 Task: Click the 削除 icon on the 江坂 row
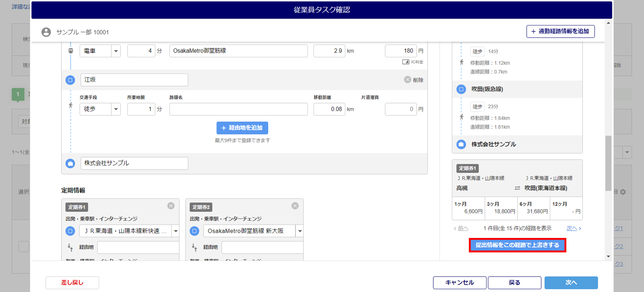(x=408, y=80)
